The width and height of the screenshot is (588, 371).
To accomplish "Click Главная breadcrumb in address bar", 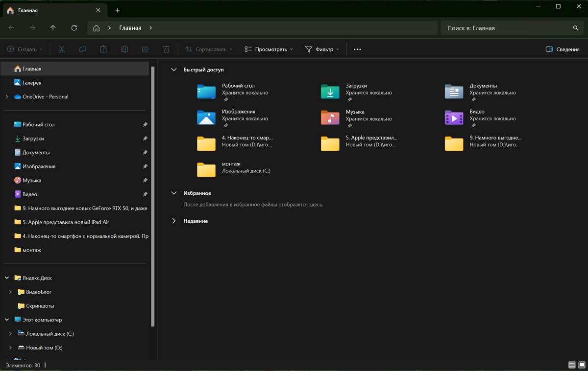I will (x=130, y=28).
